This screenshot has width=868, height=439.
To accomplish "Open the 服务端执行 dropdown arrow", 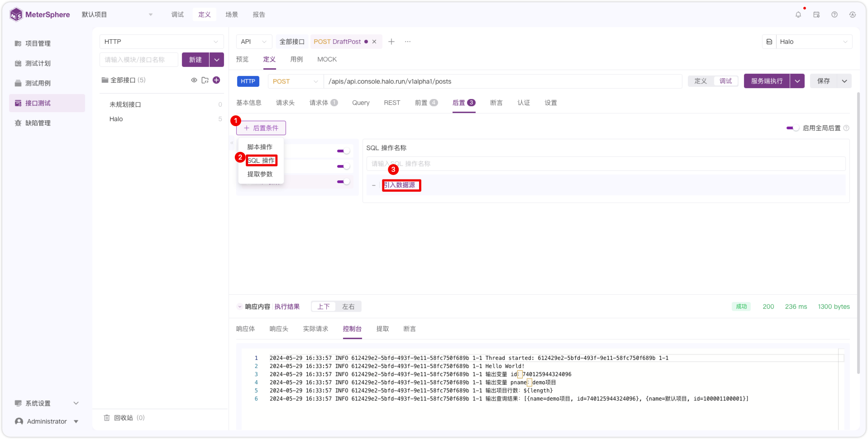I will [x=797, y=81].
